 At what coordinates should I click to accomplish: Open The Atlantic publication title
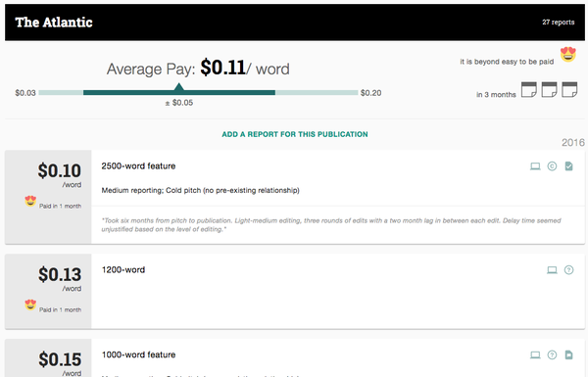(54, 23)
